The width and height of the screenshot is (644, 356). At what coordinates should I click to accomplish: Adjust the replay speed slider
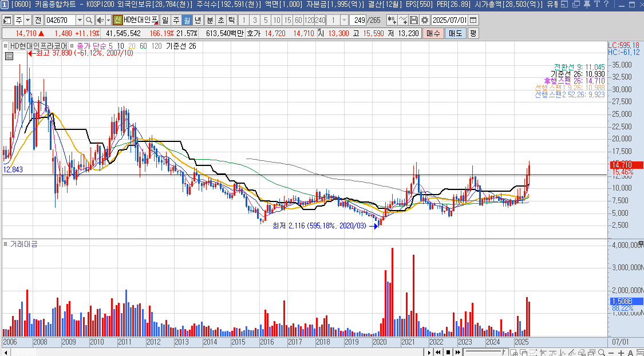(x=485, y=353)
